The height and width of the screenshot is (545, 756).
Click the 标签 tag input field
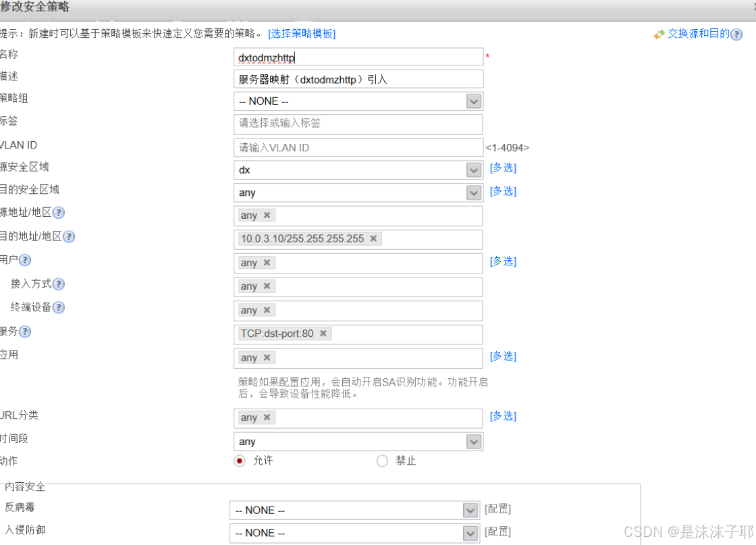click(x=358, y=124)
